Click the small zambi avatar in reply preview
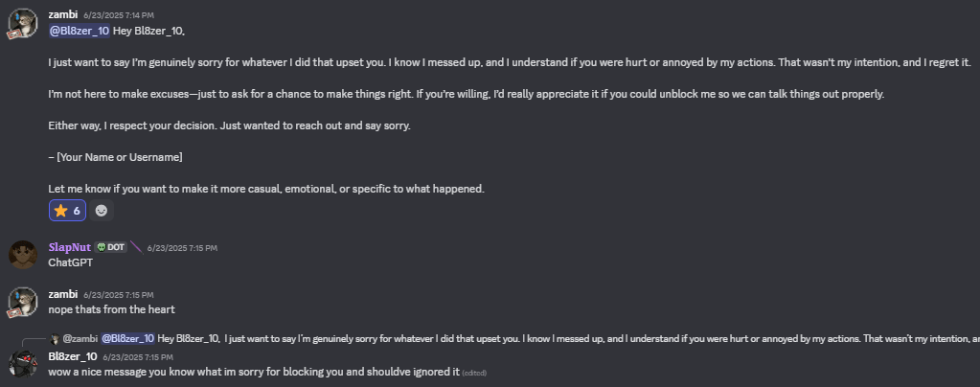The width and height of the screenshot is (980, 387). click(55, 338)
